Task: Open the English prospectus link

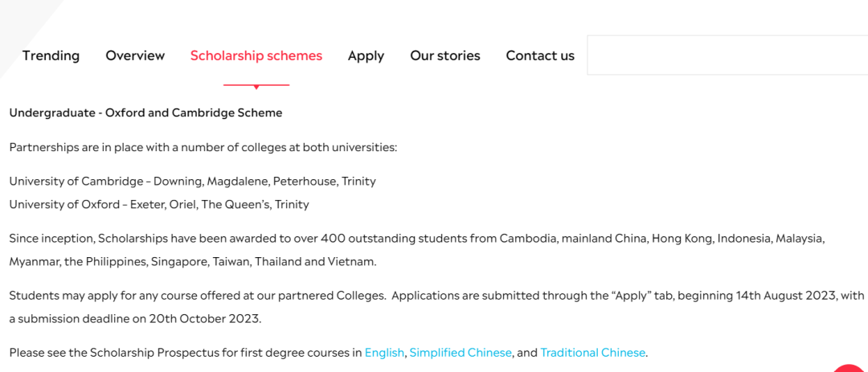Action: point(384,353)
